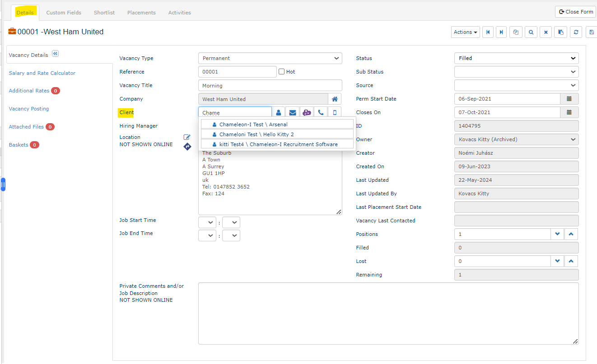Viewport: 597px width, 364px height.
Task: Collapse the Vacancy Details side panel
Action: point(55,54)
